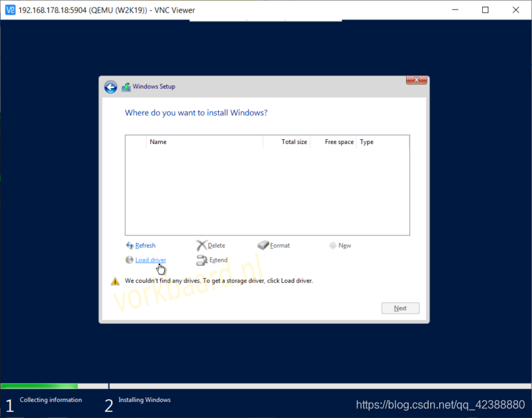
Task: Click the Extend partition icon
Action: pyautogui.click(x=202, y=260)
